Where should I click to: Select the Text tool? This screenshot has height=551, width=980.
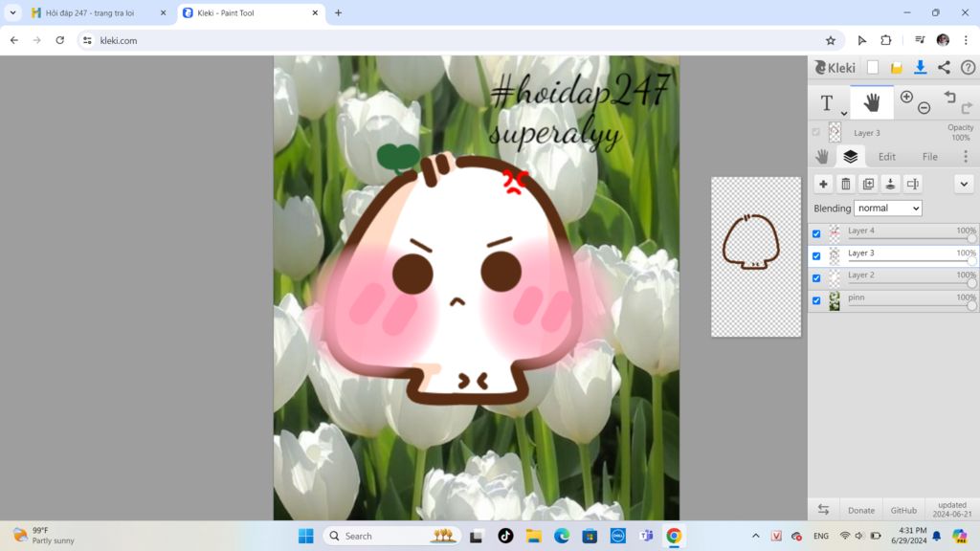tap(826, 103)
